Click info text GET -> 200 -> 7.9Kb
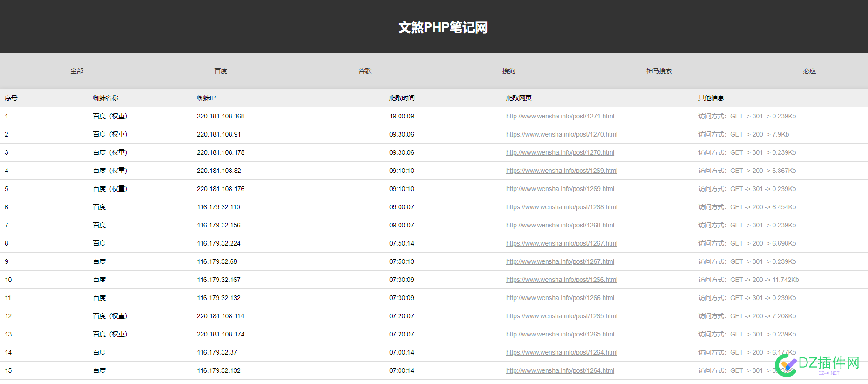This screenshot has height=384, width=868. (759, 134)
